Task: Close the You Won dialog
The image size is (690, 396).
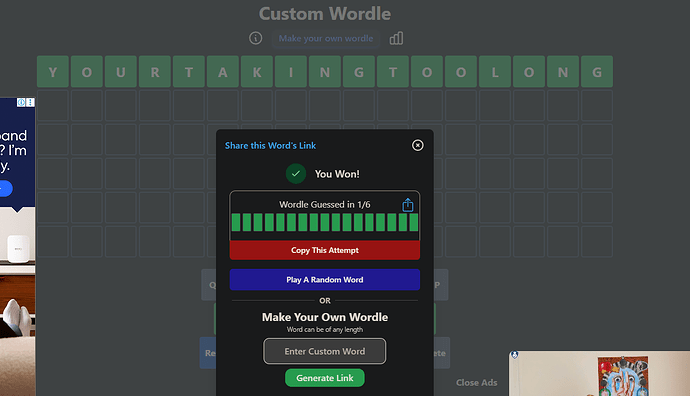Action: 418,145
